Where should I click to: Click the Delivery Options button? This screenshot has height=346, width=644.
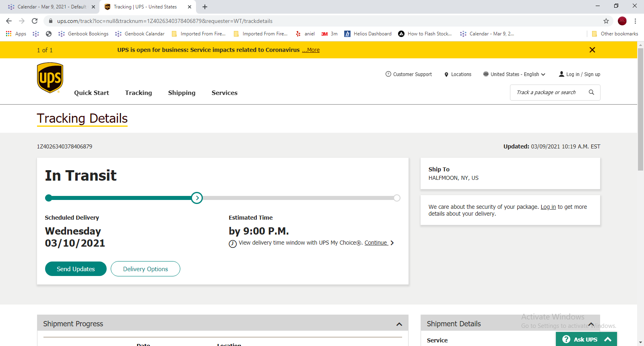point(145,269)
